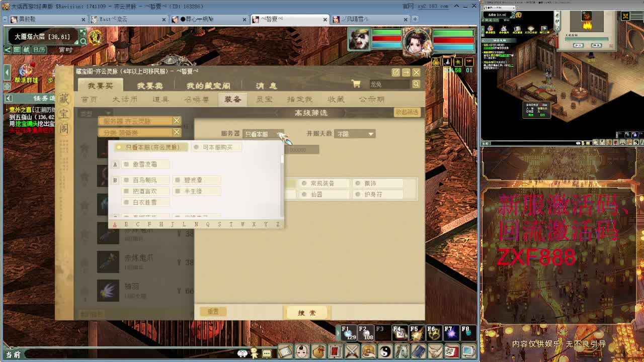Use the F4 hotkey skill slot

tap(399, 332)
